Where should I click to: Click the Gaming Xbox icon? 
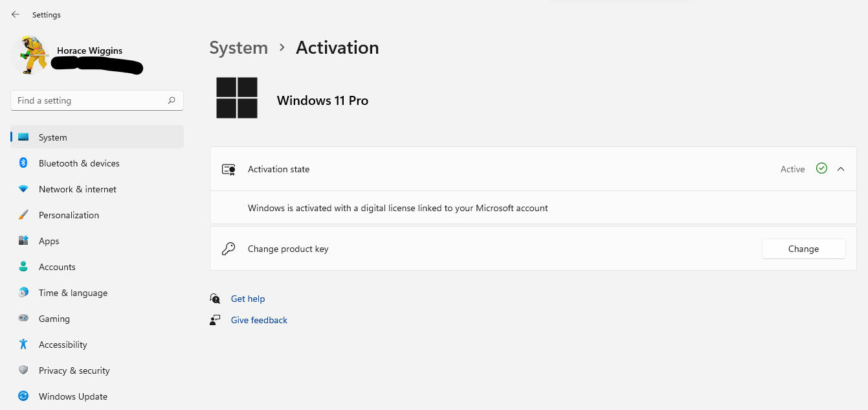point(23,318)
